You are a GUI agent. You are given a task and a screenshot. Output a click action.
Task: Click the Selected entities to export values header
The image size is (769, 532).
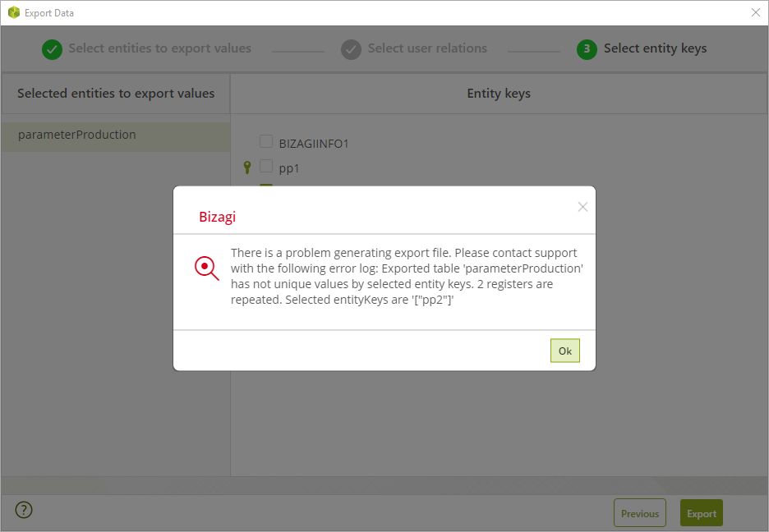116,94
